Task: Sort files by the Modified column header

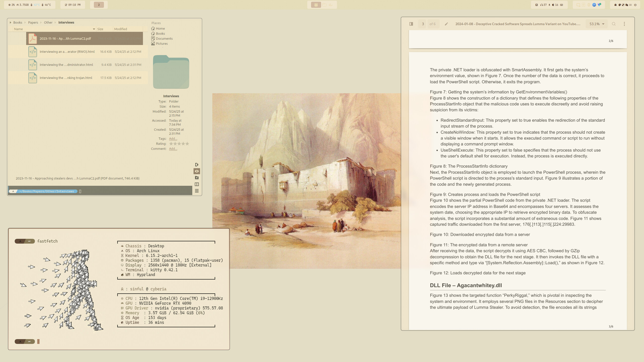Action: [128, 29]
